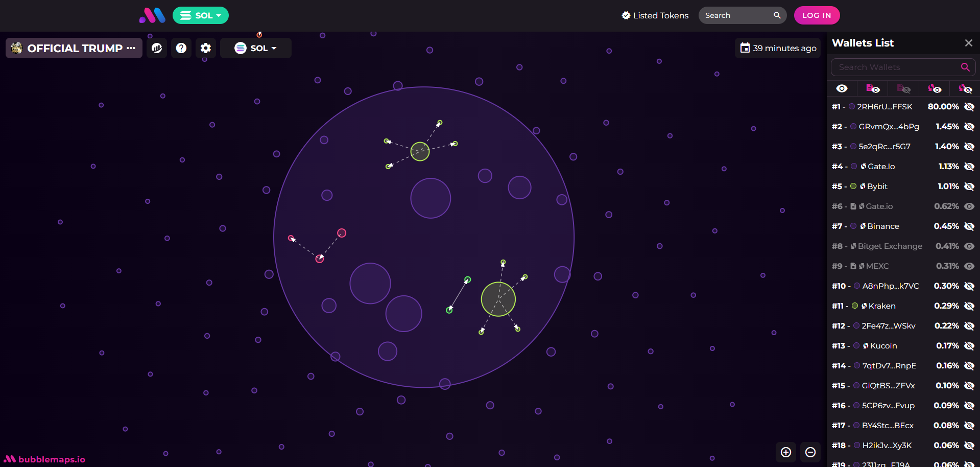980x467 pixels.
Task: Toggle visibility for the #5 Bybit wallet
Action: 969,186
